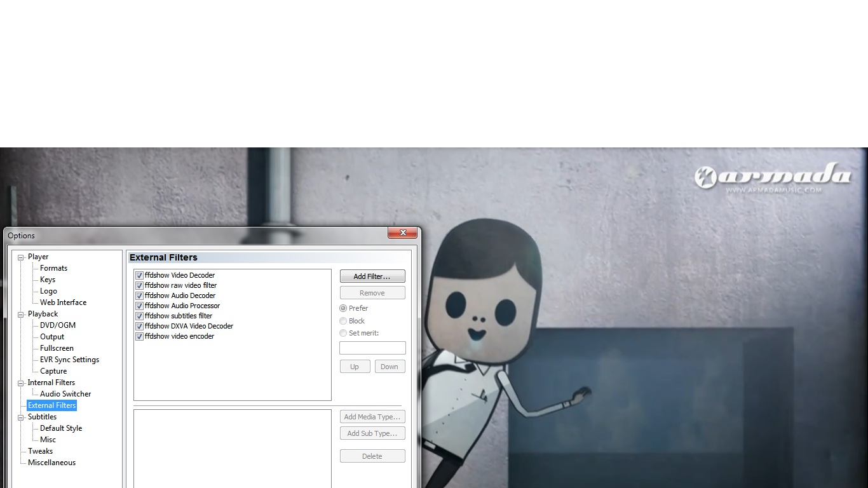Disable the ffdshow DXVA Video Decoder filter

[x=139, y=327]
